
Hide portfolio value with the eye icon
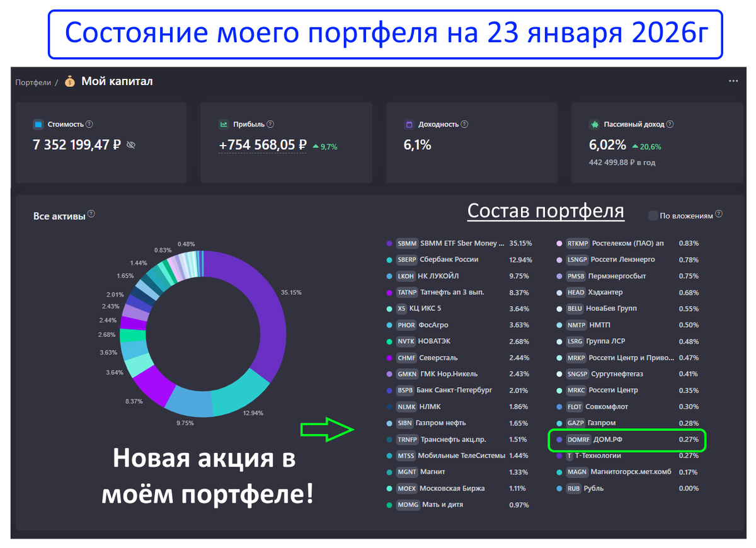131,145
